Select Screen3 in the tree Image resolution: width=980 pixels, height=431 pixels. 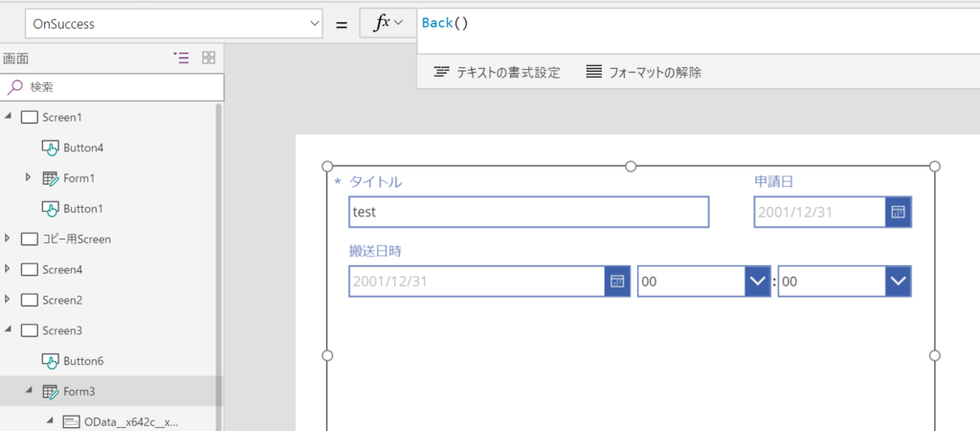[x=62, y=330]
